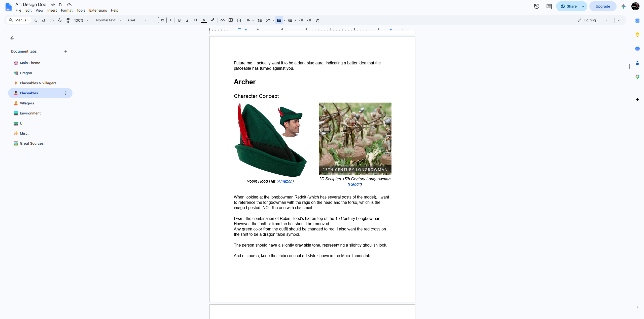Open Google Maps side panel
The image size is (644, 319).
[x=637, y=77]
